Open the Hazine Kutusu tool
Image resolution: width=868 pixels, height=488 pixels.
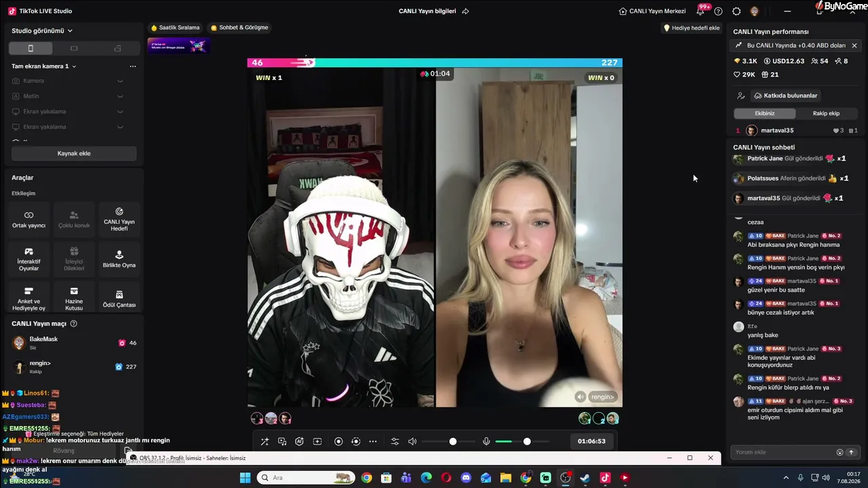tap(74, 299)
